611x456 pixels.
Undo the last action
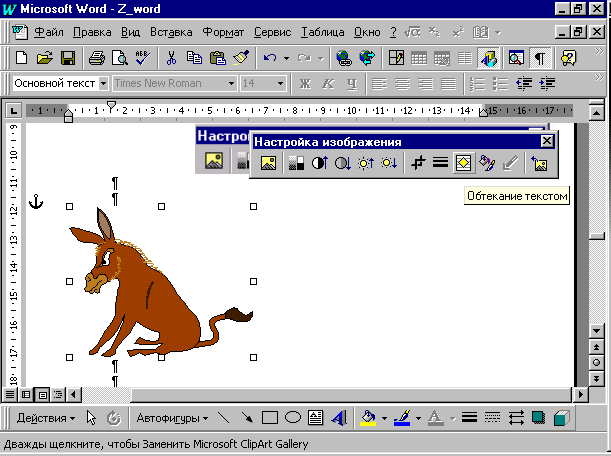(x=270, y=58)
